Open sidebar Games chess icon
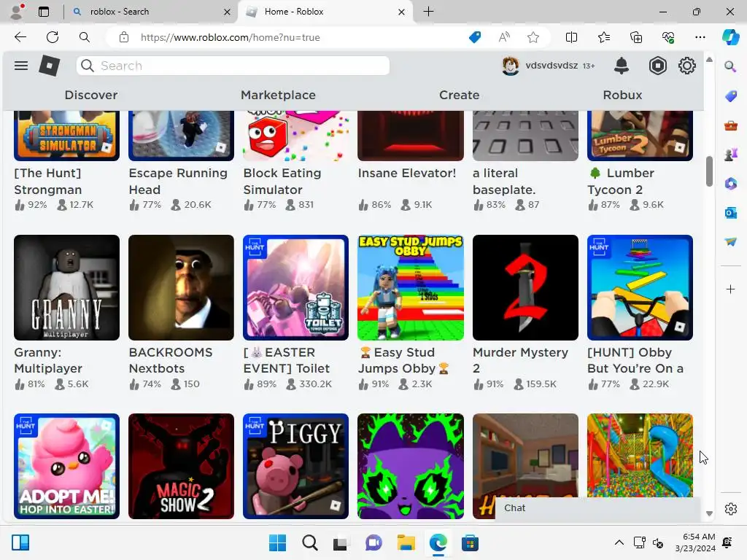The image size is (747, 560). (x=730, y=155)
